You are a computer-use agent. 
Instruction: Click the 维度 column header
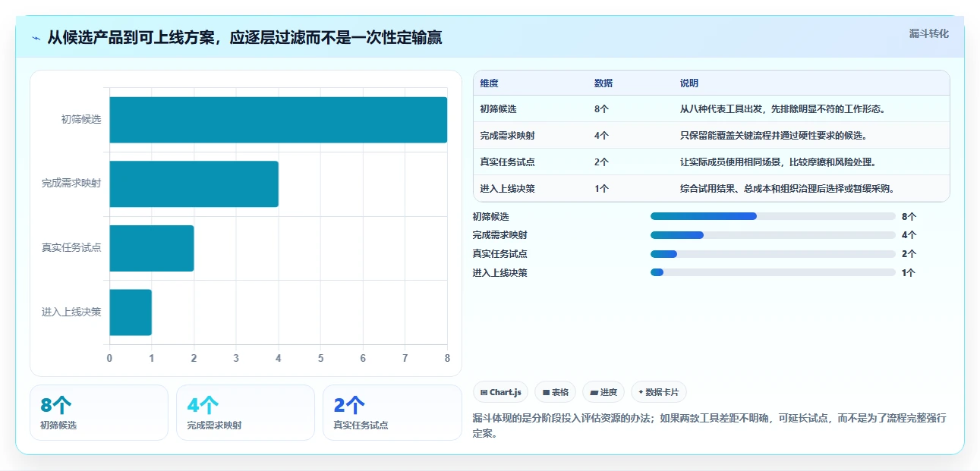tap(490, 83)
